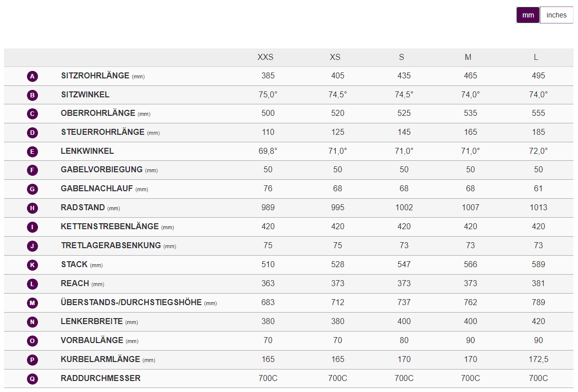The image size is (578, 392).
Task: Click the 589 Stack value
Action: coord(538,264)
